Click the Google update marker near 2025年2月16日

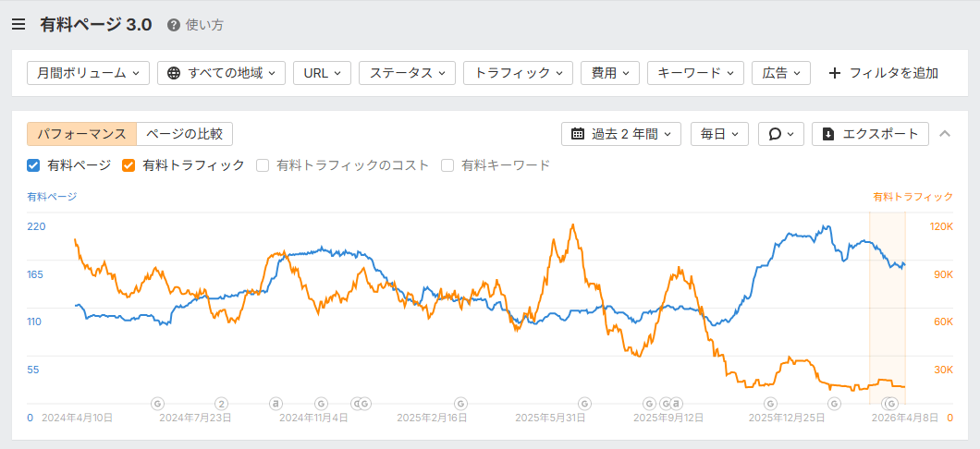460,404
